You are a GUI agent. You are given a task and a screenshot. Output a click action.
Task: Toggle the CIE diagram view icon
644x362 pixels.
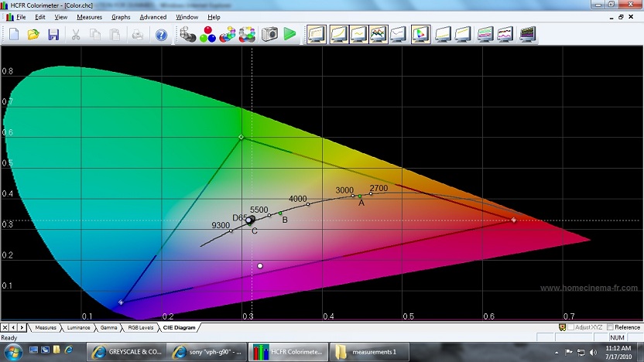(x=420, y=35)
